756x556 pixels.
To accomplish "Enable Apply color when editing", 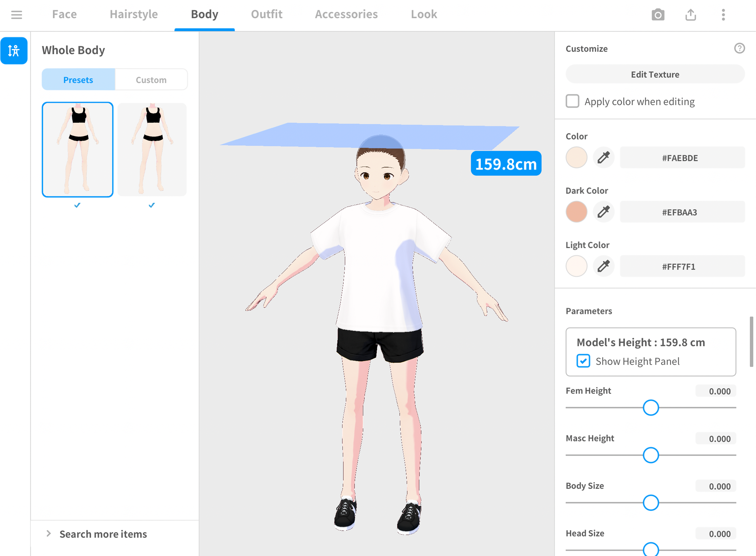I will click(572, 101).
